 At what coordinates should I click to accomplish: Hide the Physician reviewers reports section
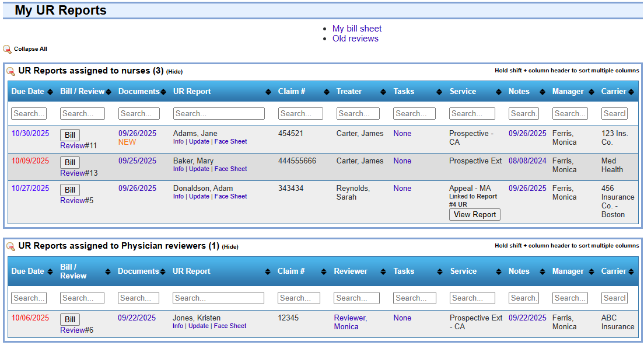click(x=230, y=247)
